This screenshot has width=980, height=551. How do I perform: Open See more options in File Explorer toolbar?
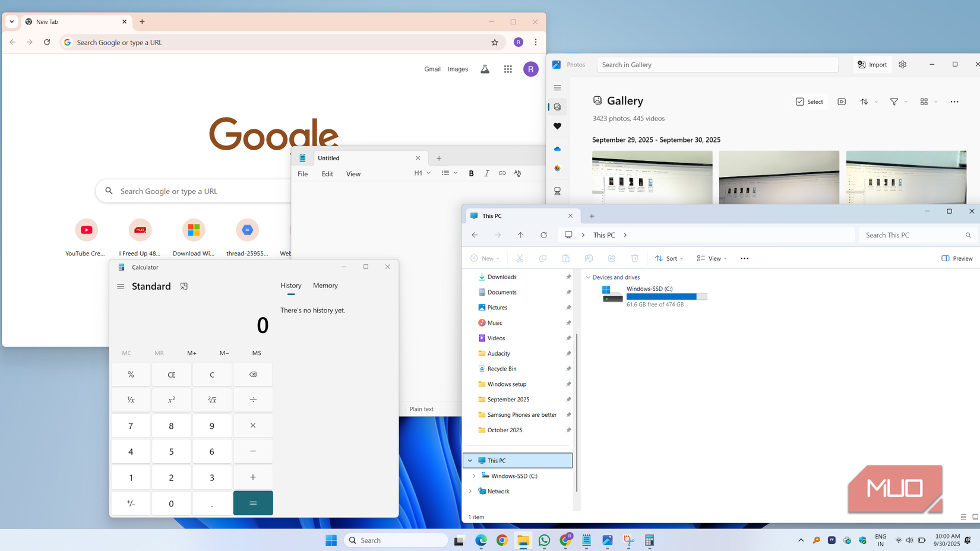744,258
